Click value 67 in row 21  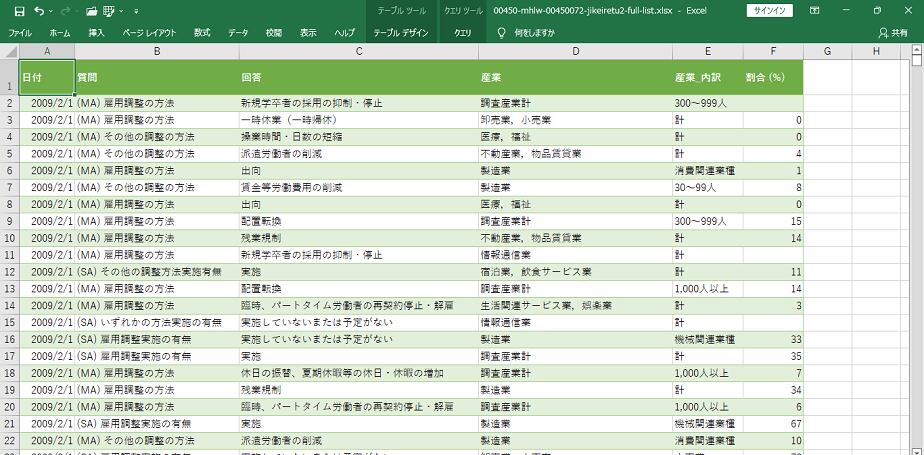(773, 424)
